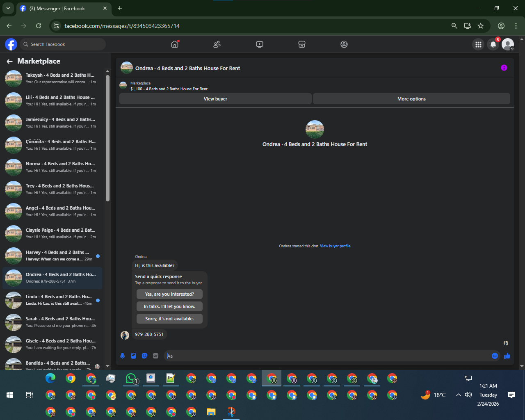
Task: Open the Friends icon in top navigation
Action: pos(217,44)
